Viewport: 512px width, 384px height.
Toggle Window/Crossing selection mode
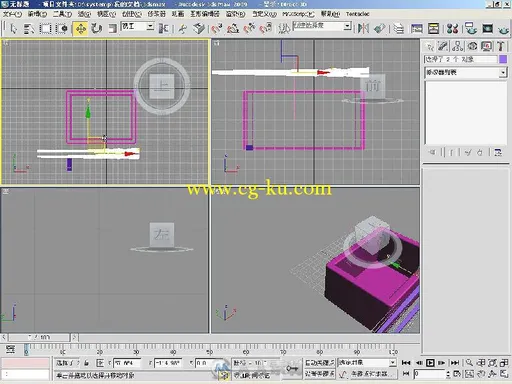click(x=62, y=29)
